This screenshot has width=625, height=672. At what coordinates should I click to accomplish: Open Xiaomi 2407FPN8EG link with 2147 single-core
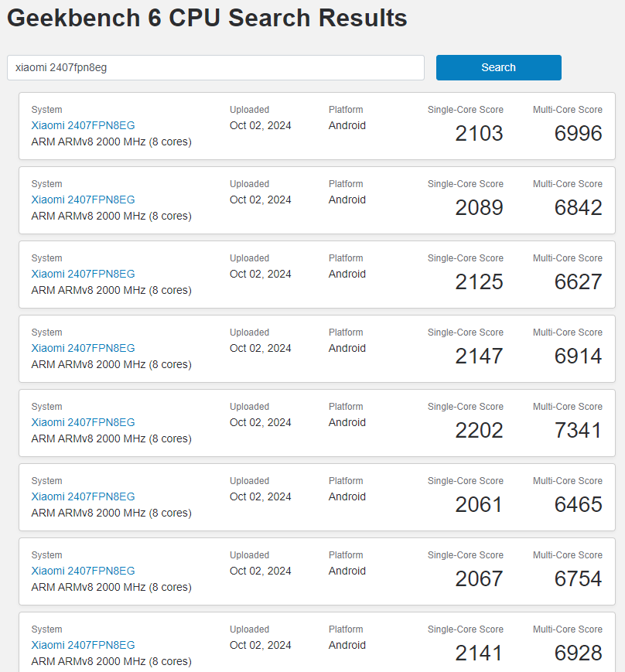[x=83, y=348]
